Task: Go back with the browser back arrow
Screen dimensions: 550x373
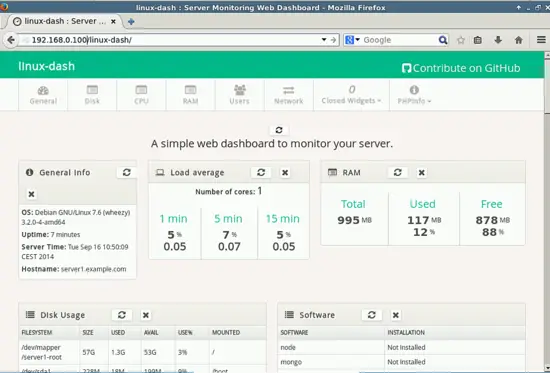Action: [11, 40]
